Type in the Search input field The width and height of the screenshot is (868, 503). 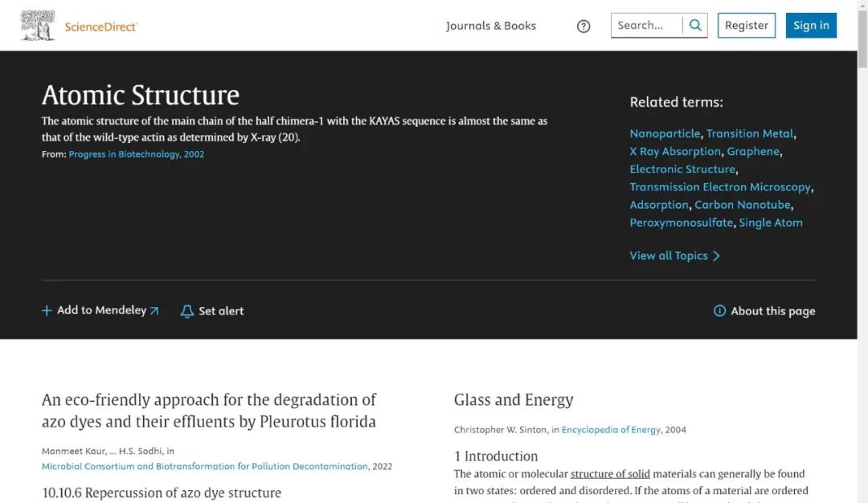click(x=646, y=26)
